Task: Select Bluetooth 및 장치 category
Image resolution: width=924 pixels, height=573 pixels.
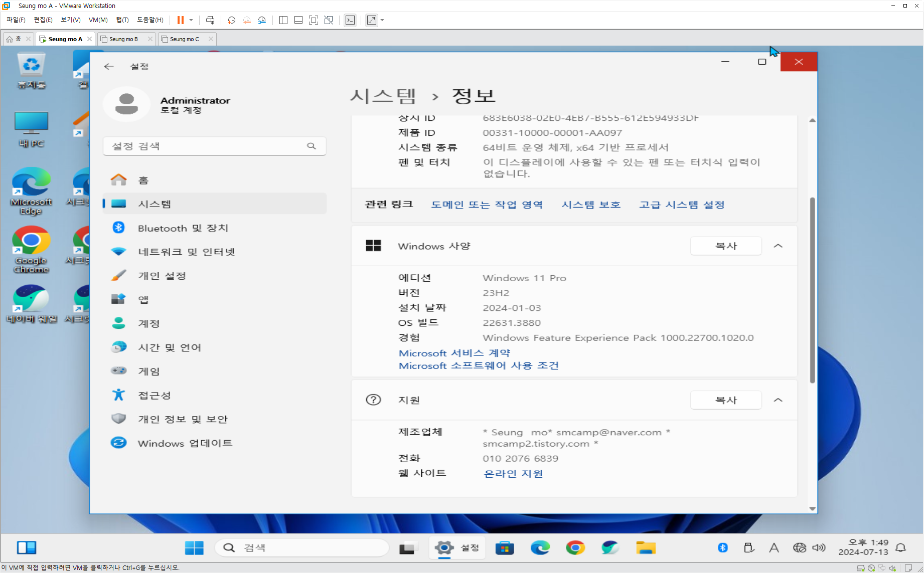Action: coord(215,228)
